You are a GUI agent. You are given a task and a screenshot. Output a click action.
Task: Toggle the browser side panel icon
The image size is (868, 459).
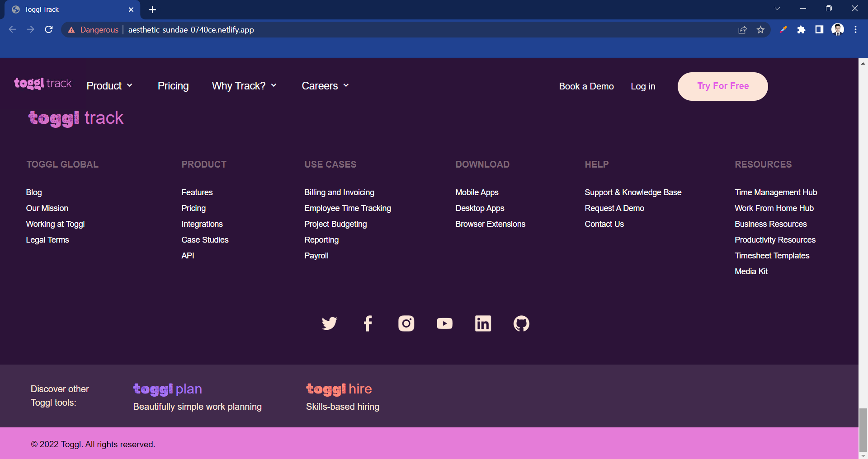click(x=819, y=30)
